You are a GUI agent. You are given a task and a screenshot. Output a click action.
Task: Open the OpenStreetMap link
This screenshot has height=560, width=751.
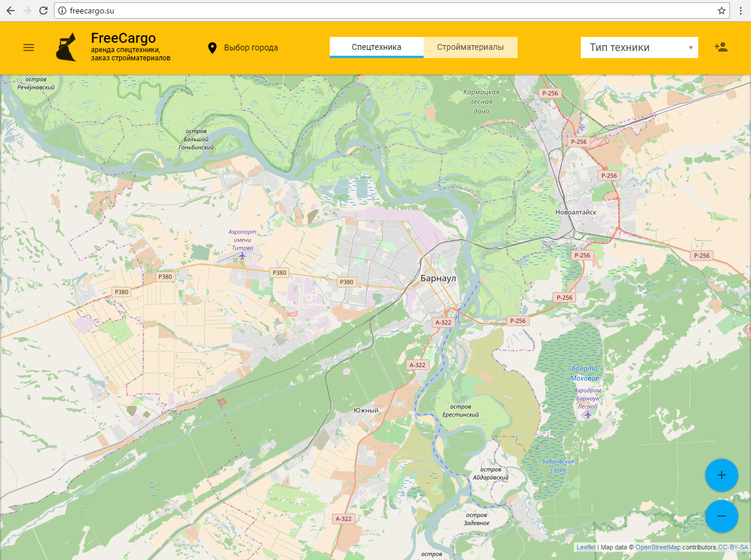(x=658, y=548)
